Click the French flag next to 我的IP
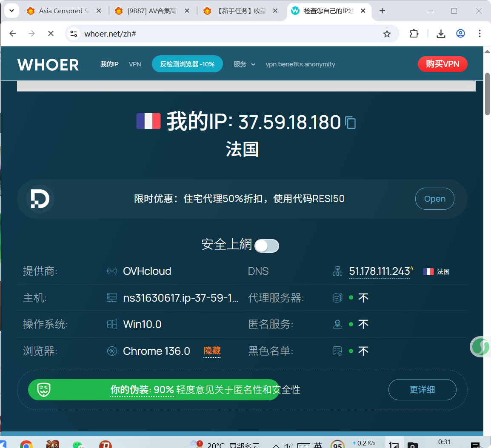 coord(148,121)
